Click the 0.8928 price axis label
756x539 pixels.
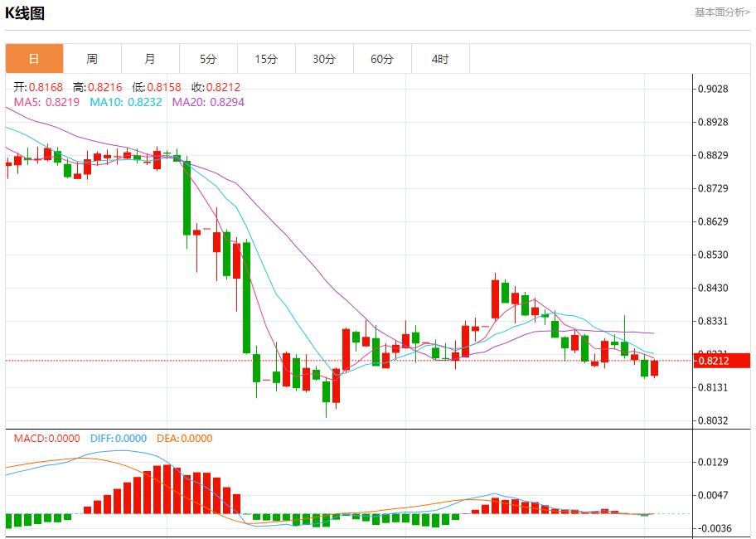coord(713,122)
